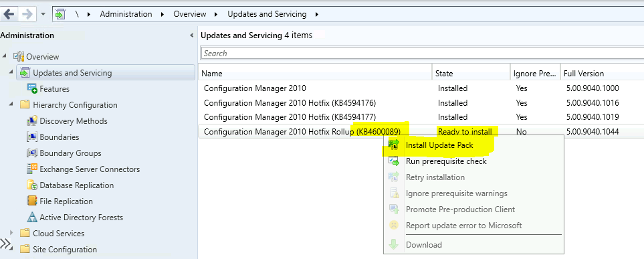
Task: Click the green Download arrow icon
Action: coord(394,245)
